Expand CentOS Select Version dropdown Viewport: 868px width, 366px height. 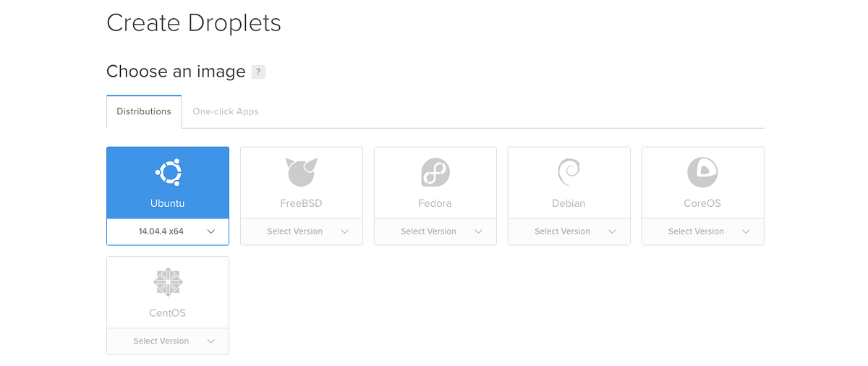pos(168,341)
